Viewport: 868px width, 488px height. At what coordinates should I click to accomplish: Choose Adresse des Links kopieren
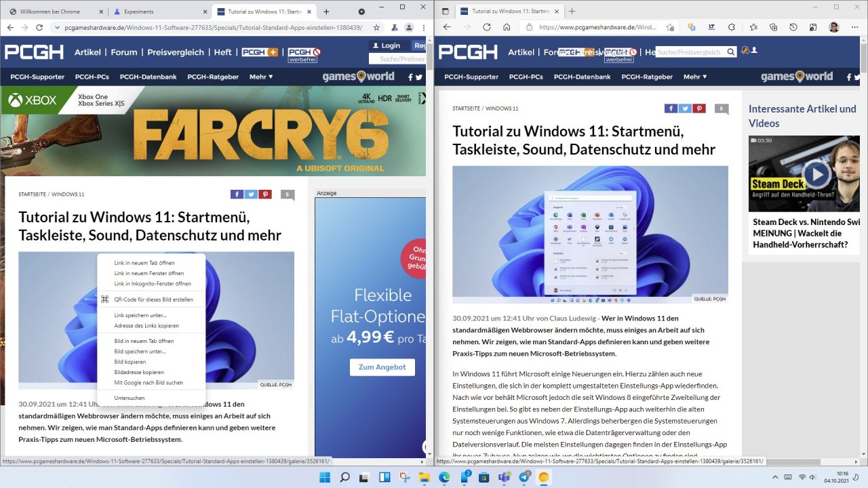[151, 326]
